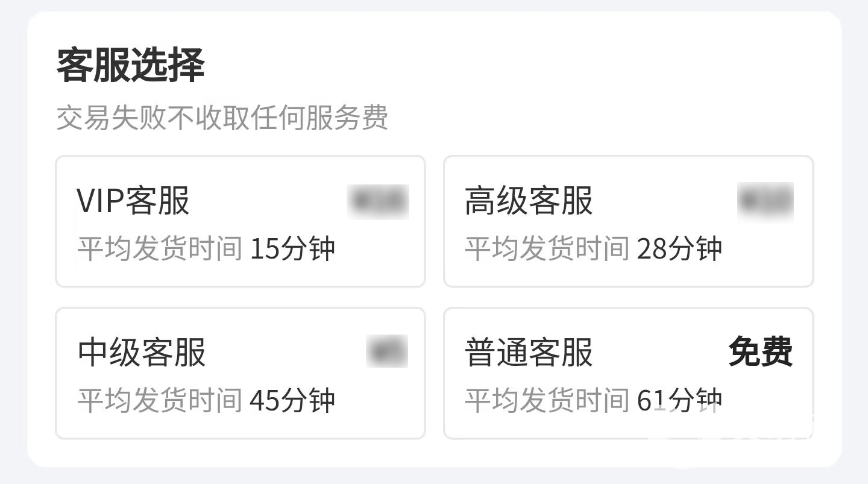Click the blurred price tag on 中级客服
The height and width of the screenshot is (484, 868).
(x=386, y=351)
